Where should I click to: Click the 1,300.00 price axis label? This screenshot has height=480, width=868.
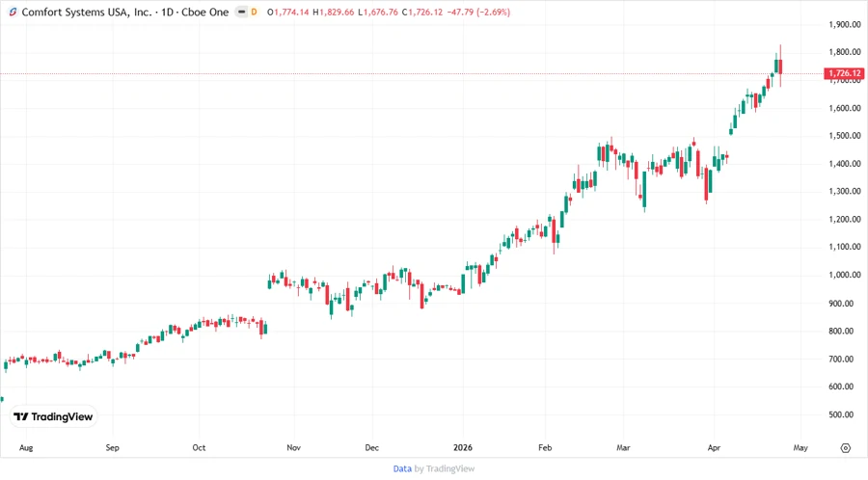tap(845, 192)
